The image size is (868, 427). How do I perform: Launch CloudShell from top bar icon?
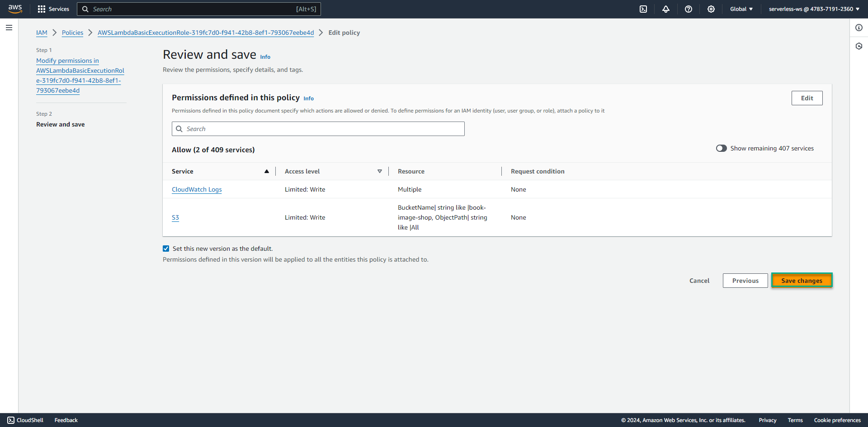643,9
